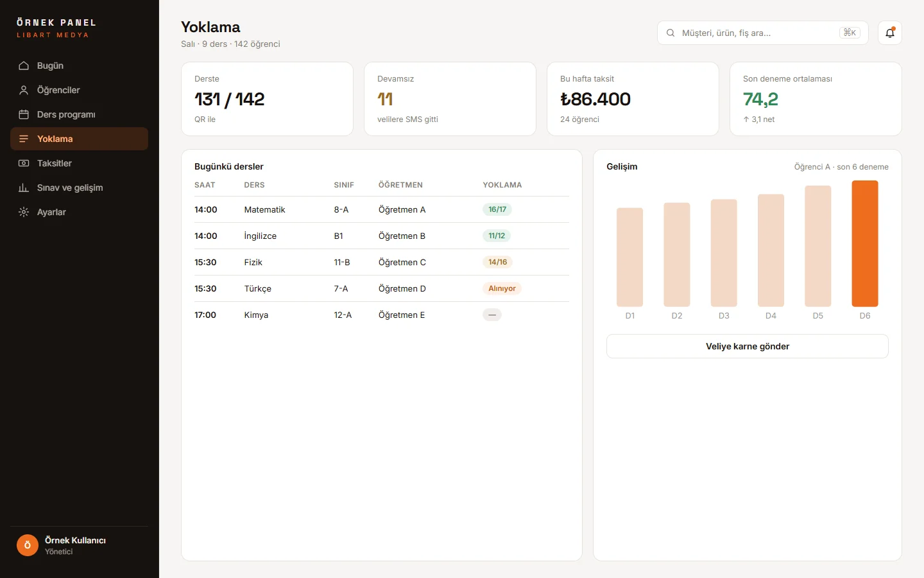Click the ÖĞRETMEN column header

click(x=400, y=185)
